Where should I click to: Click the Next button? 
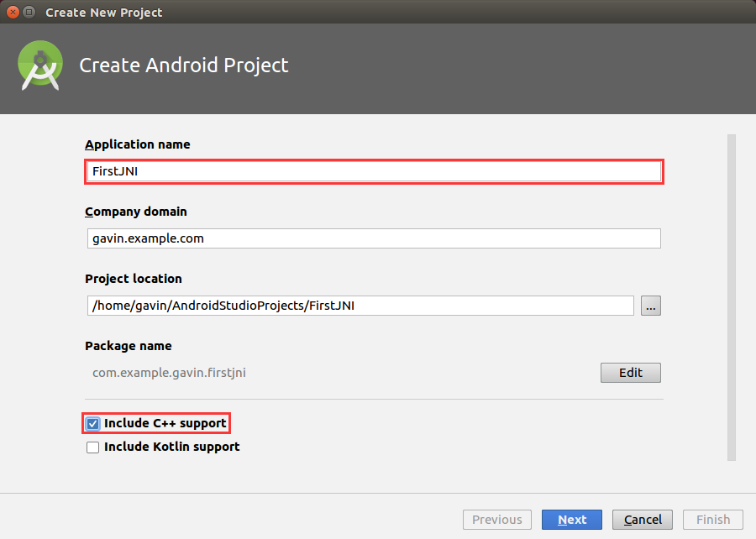pos(572,520)
